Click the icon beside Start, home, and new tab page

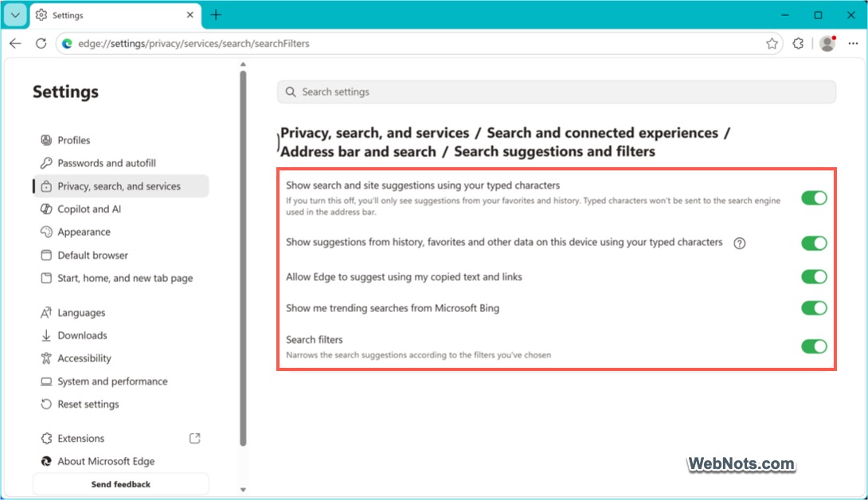46,278
